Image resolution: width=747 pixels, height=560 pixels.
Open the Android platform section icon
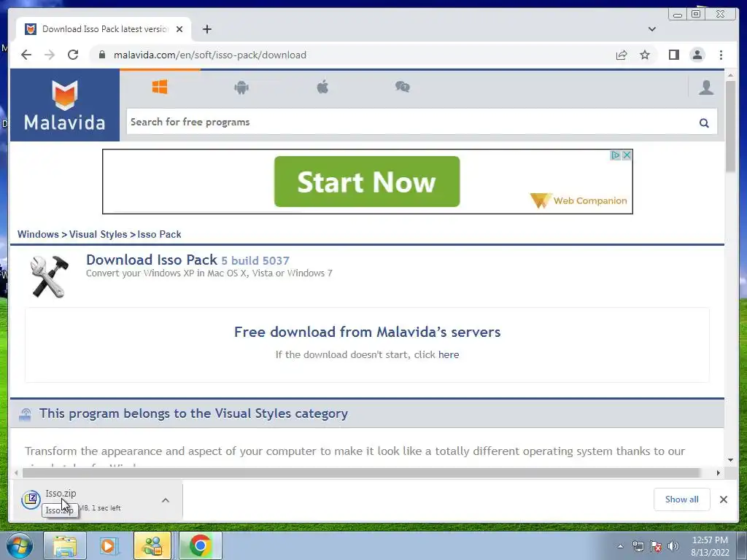[x=241, y=87]
